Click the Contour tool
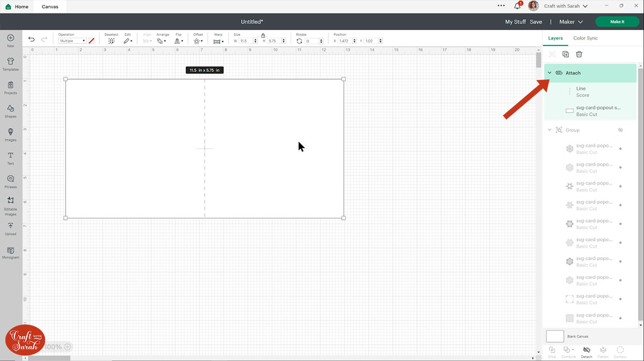Image resolution: width=644 pixels, height=361 pixels. pos(620,352)
